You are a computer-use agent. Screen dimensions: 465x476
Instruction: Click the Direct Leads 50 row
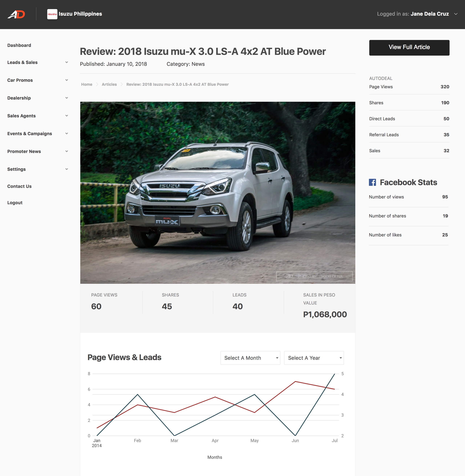point(409,119)
